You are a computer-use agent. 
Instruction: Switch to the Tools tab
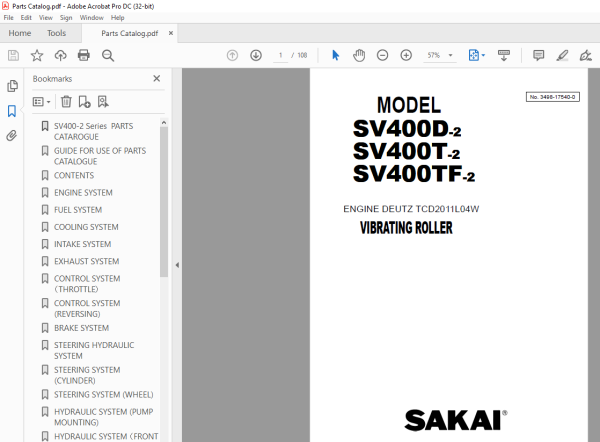[x=57, y=33]
